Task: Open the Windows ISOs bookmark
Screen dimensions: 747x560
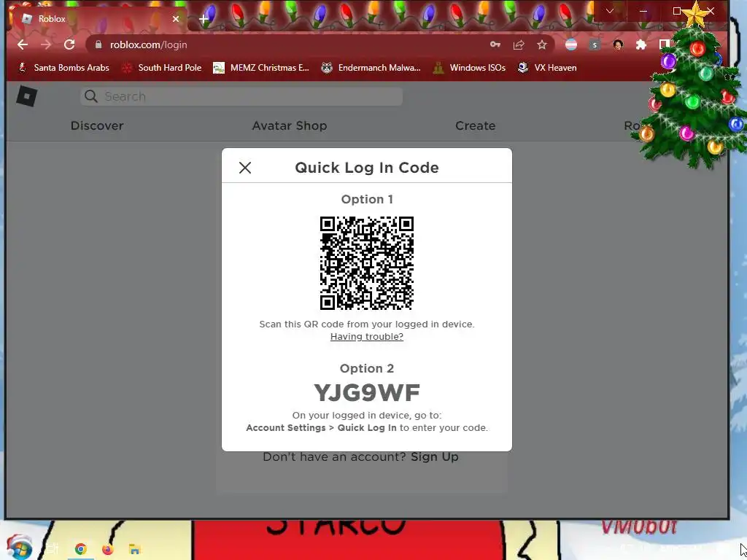Action: (469, 68)
